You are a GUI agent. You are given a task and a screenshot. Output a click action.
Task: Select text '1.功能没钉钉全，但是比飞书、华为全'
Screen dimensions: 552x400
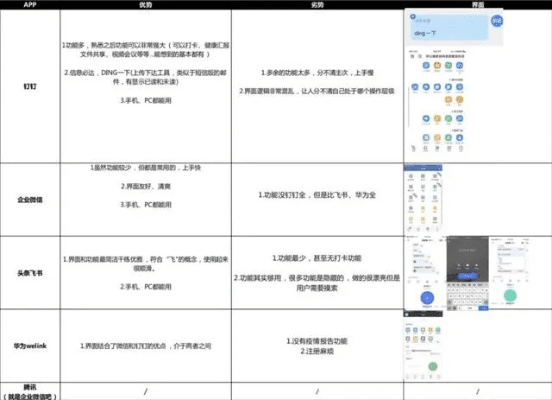317,195
